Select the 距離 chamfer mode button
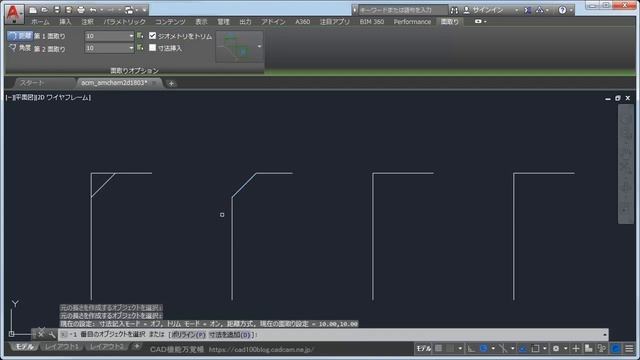Image resolution: width=640 pixels, height=360 pixels. (20, 36)
